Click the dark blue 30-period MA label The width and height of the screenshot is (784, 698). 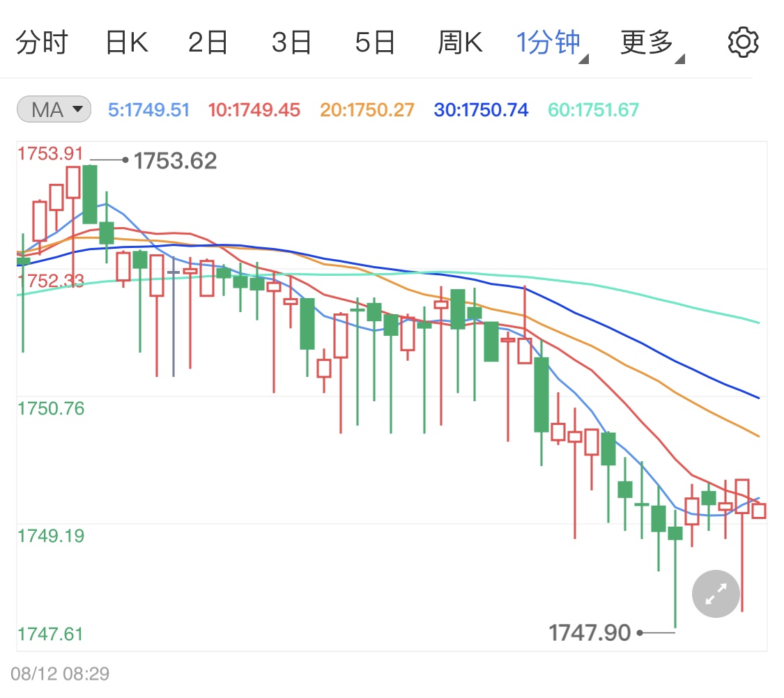point(480,109)
